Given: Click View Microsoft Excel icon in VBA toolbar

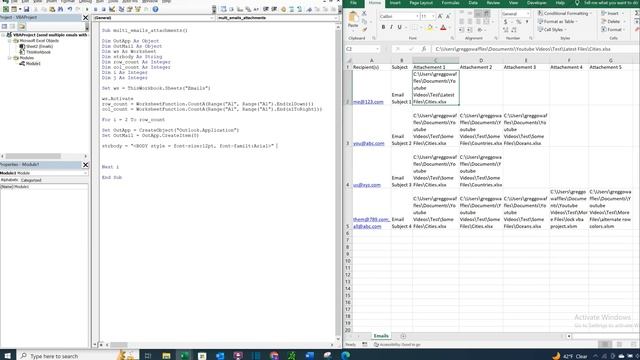Looking at the screenshot, I should point(6,9).
